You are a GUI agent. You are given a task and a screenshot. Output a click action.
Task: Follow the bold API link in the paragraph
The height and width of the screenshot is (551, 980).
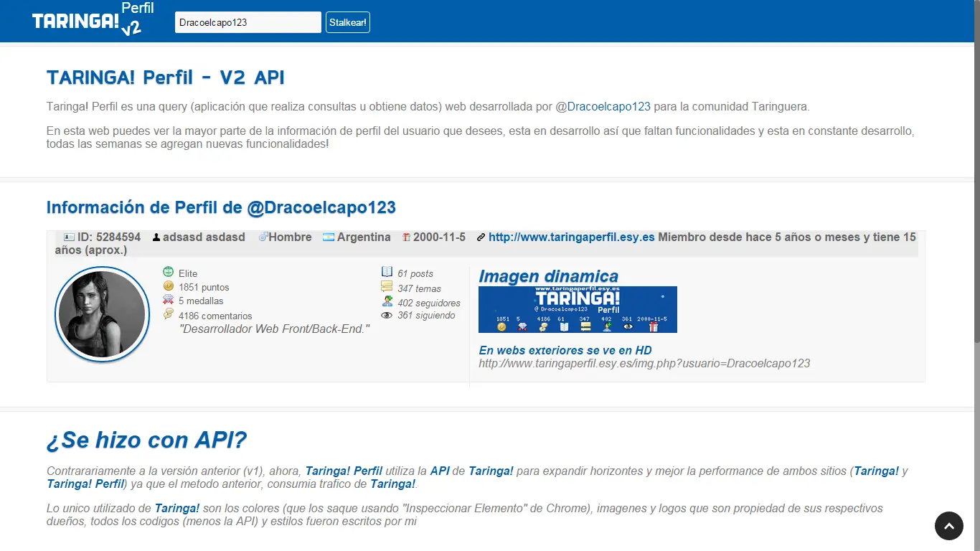440,471
